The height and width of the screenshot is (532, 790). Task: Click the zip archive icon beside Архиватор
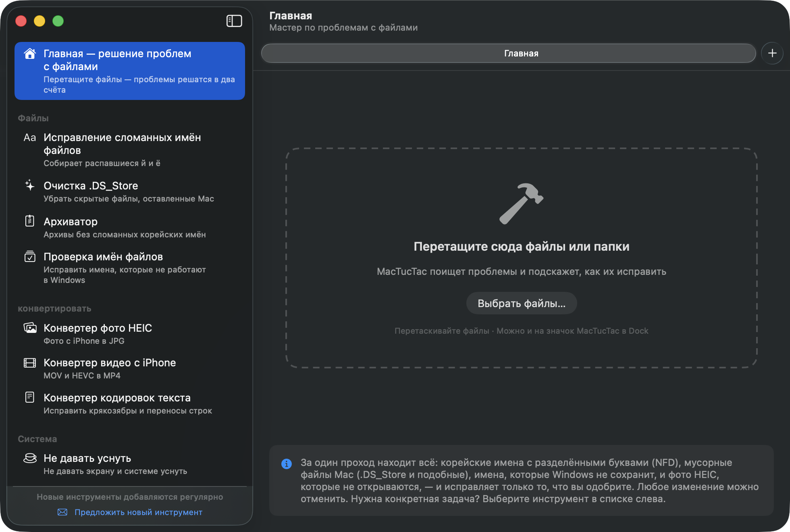tap(30, 221)
